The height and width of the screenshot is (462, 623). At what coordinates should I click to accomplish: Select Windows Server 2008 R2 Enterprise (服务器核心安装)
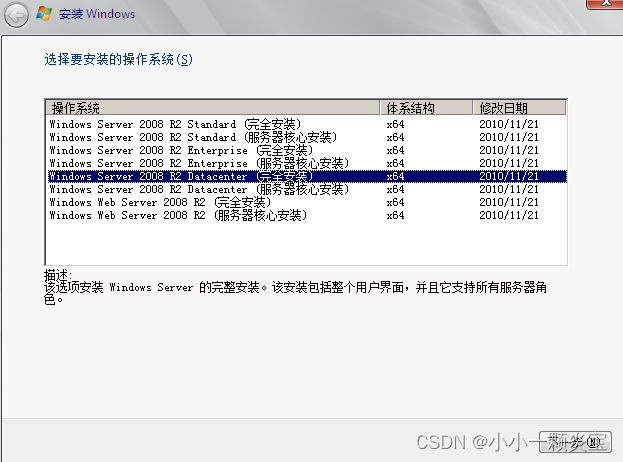307,163
